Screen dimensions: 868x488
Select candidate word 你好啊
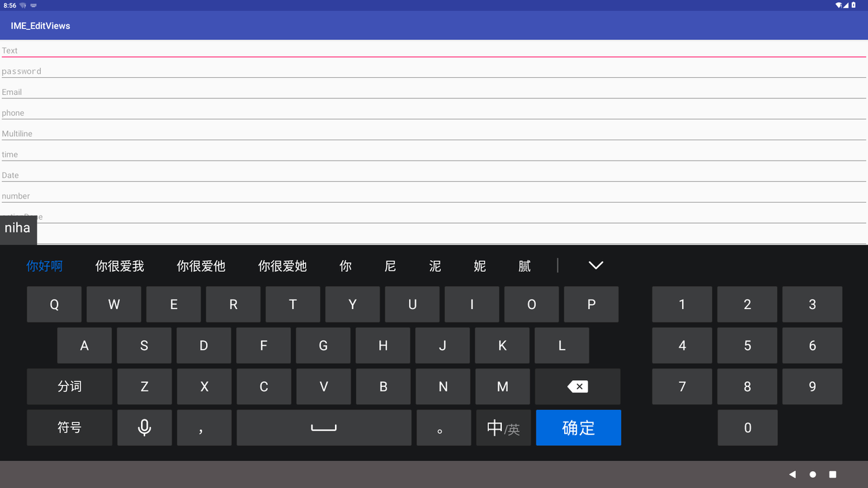point(44,266)
